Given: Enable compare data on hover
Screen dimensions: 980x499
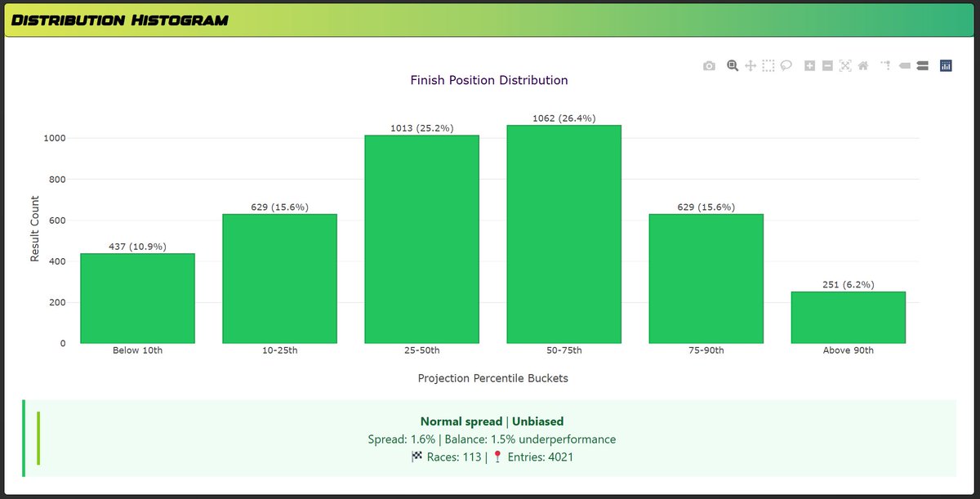Looking at the screenshot, I should (922, 66).
